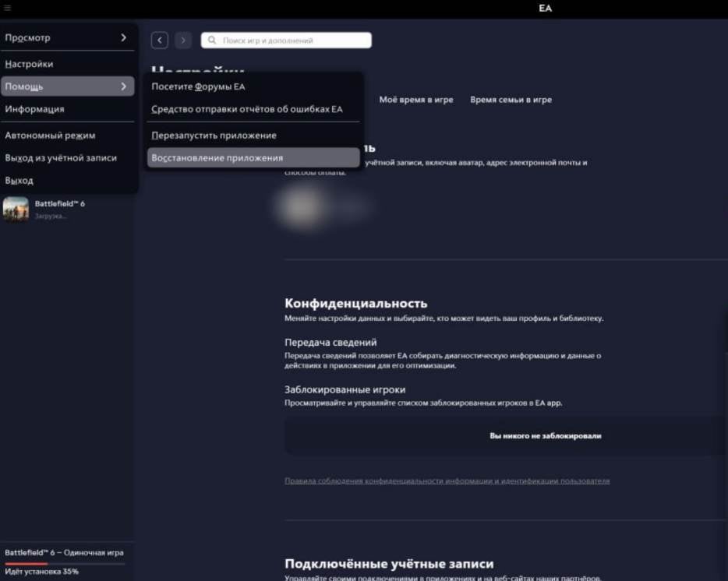The height and width of the screenshot is (581, 728).
Task: Click the search magnifier icon
Action: [212, 40]
